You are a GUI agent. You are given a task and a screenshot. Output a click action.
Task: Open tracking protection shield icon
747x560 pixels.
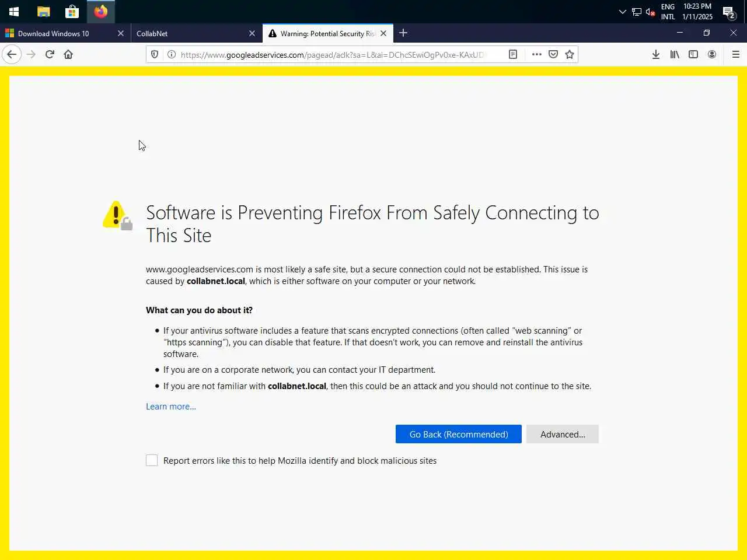(155, 54)
